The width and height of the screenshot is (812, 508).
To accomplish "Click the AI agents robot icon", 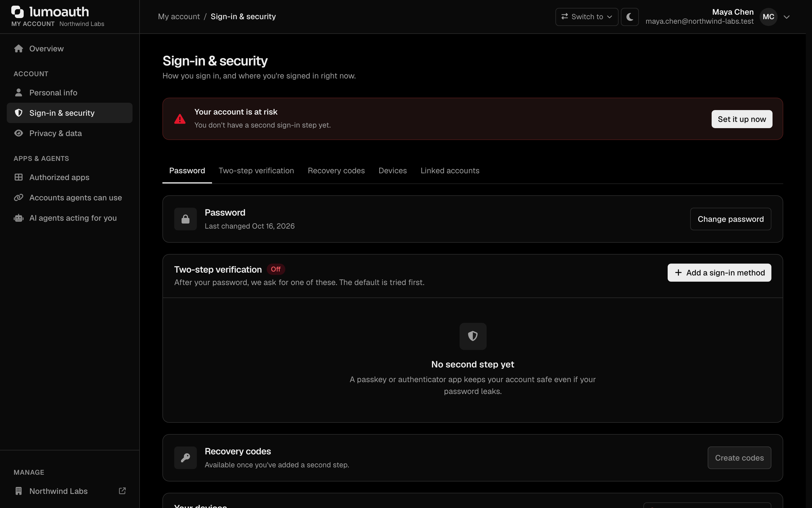I will pyautogui.click(x=18, y=218).
